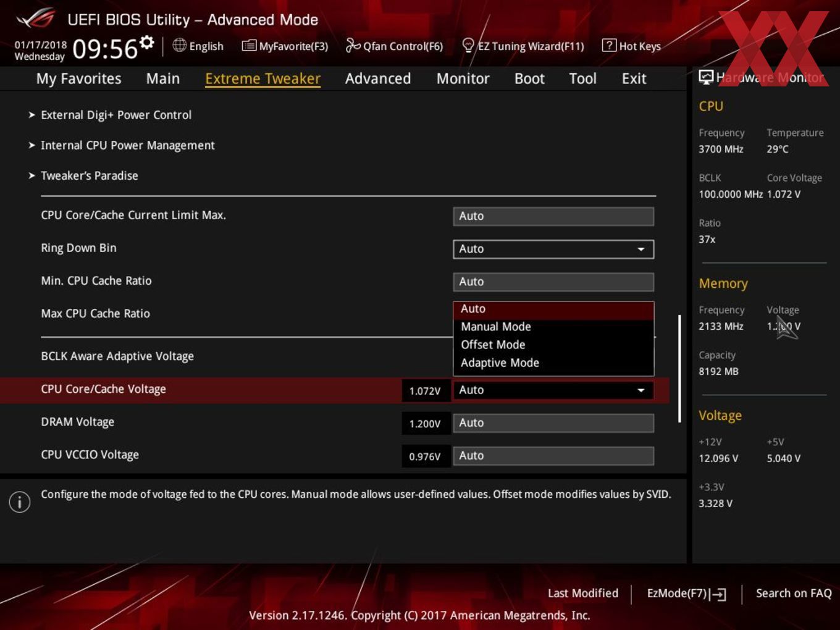The image size is (840, 630).
Task: Open the CPU Core/Cache Voltage dropdown
Action: coord(553,390)
